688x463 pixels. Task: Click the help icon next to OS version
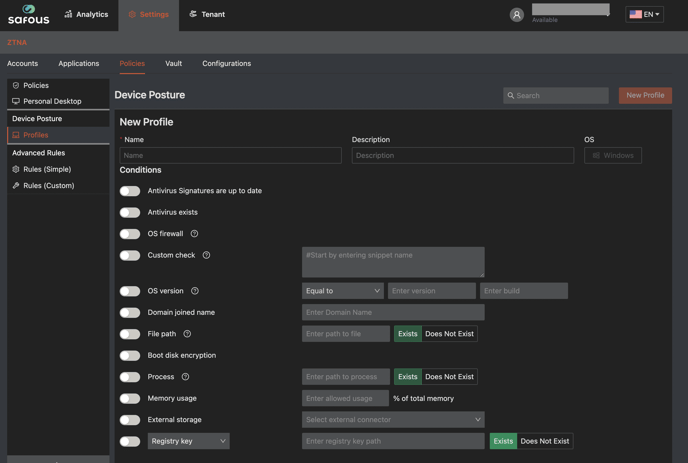pyautogui.click(x=195, y=291)
